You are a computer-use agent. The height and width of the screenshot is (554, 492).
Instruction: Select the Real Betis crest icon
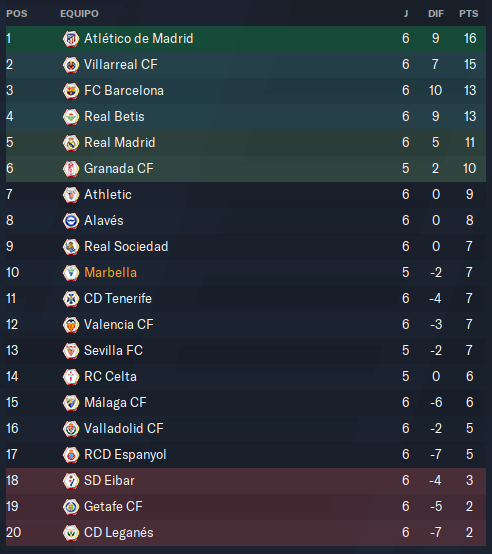[71, 117]
